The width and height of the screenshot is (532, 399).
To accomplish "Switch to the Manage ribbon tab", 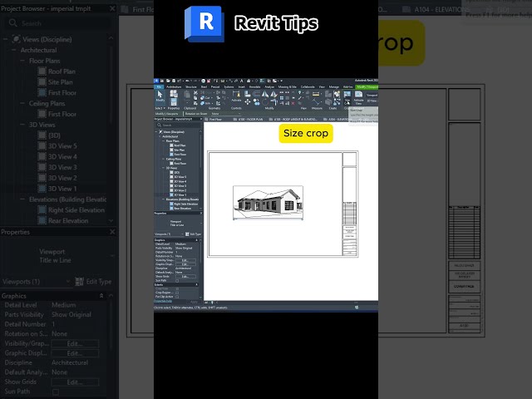I will click(334, 86).
